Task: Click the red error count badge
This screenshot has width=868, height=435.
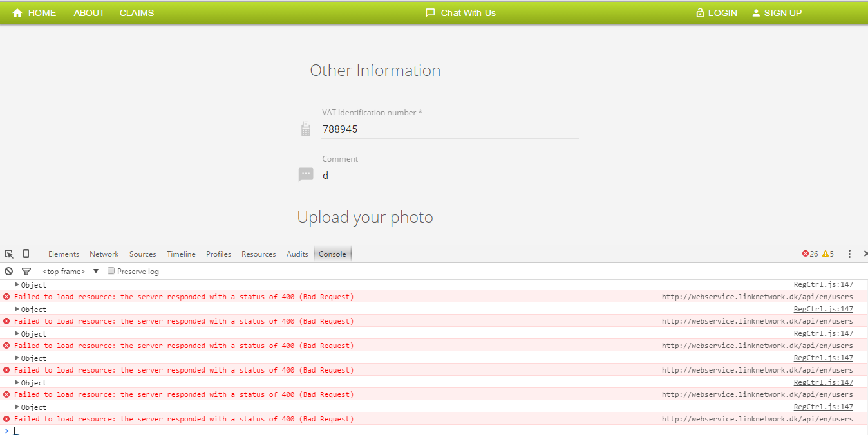Action: tap(810, 254)
